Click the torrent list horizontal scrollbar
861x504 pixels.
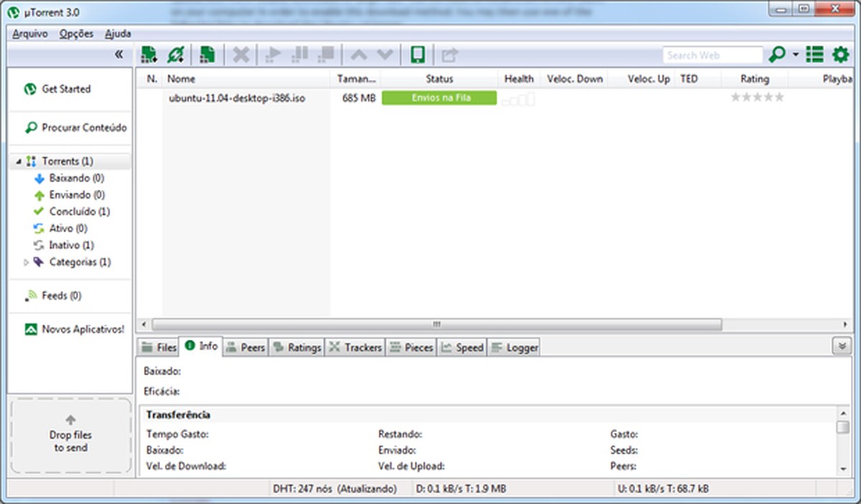[x=436, y=324]
